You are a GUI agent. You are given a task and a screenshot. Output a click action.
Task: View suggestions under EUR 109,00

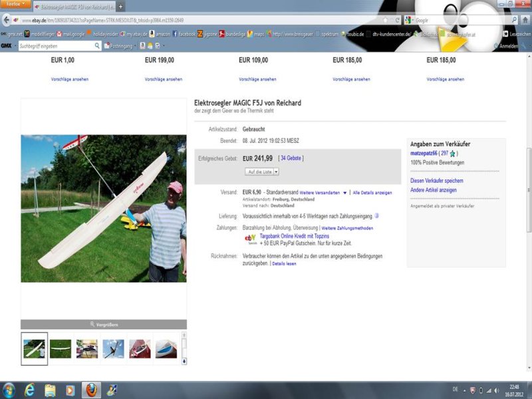point(257,79)
